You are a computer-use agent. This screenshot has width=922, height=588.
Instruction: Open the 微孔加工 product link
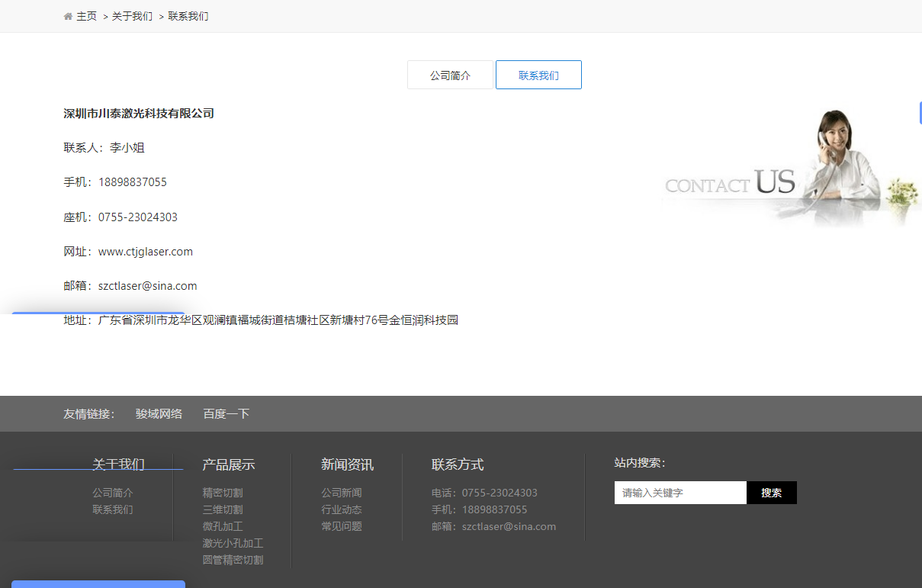[223, 526]
